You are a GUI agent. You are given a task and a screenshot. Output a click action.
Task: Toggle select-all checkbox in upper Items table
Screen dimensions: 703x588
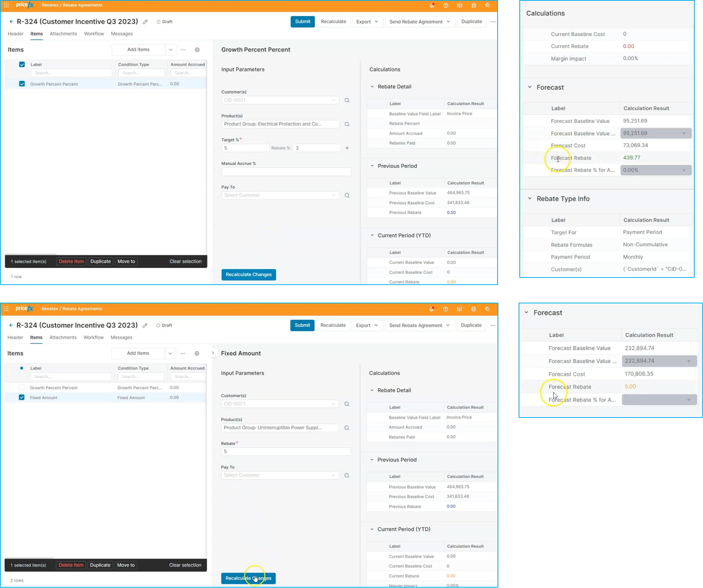(22, 65)
